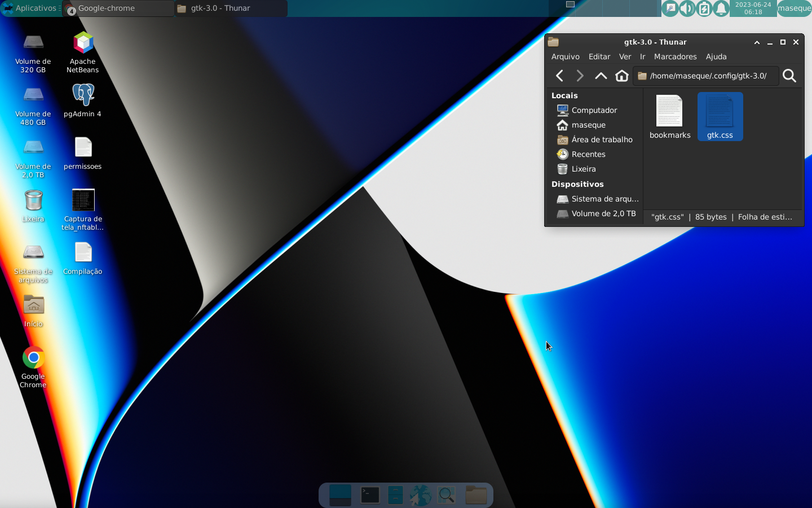The image size is (812, 508).
Task: Open the notifications bell icon
Action: click(721, 8)
